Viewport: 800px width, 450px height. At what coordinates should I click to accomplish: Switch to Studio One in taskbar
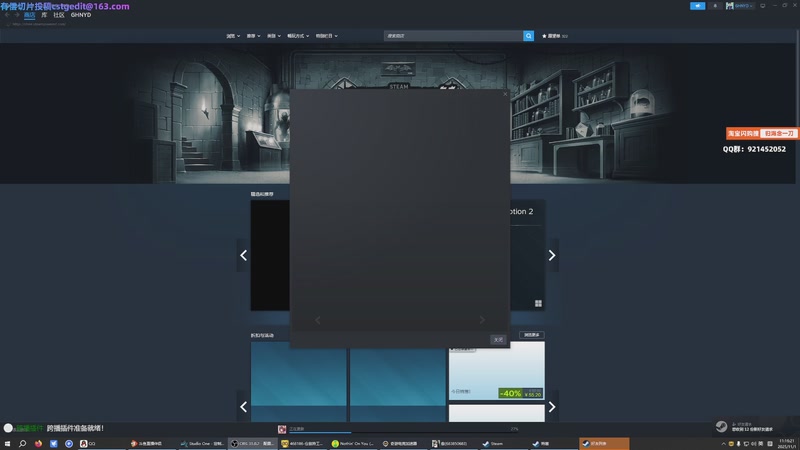(202, 444)
